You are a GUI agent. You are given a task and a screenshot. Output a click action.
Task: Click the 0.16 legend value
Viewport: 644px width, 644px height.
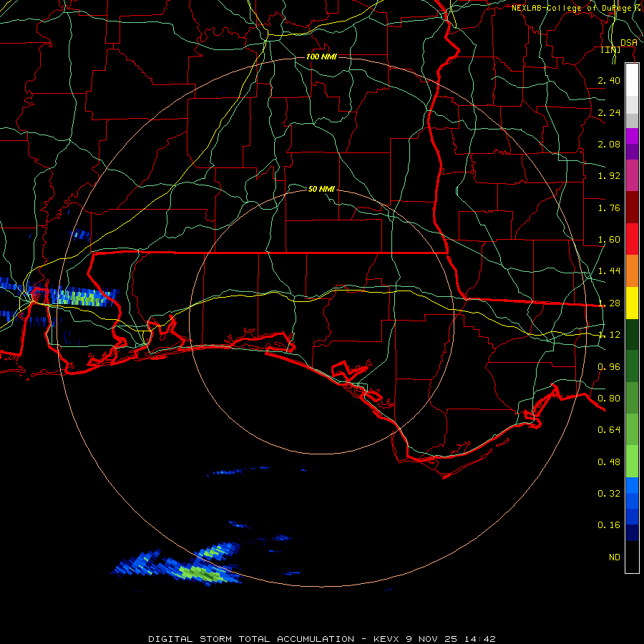pyautogui.click(x=609, y=525)
